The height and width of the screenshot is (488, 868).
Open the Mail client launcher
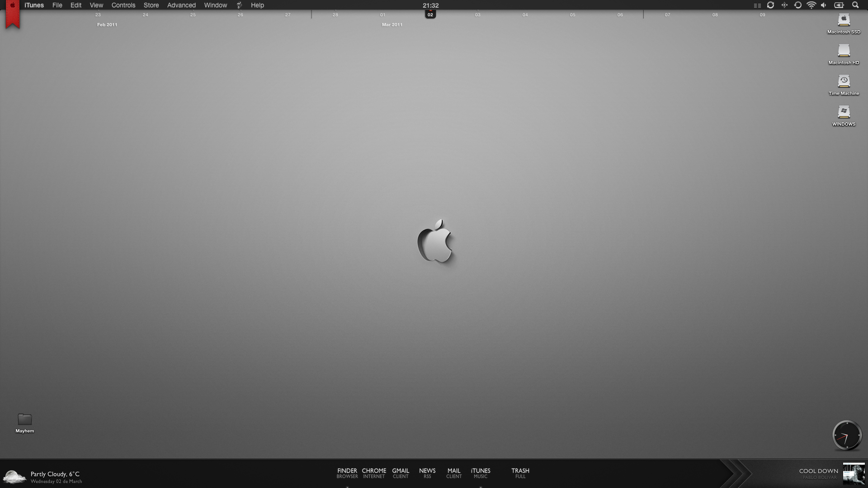(x=454, y=473)
